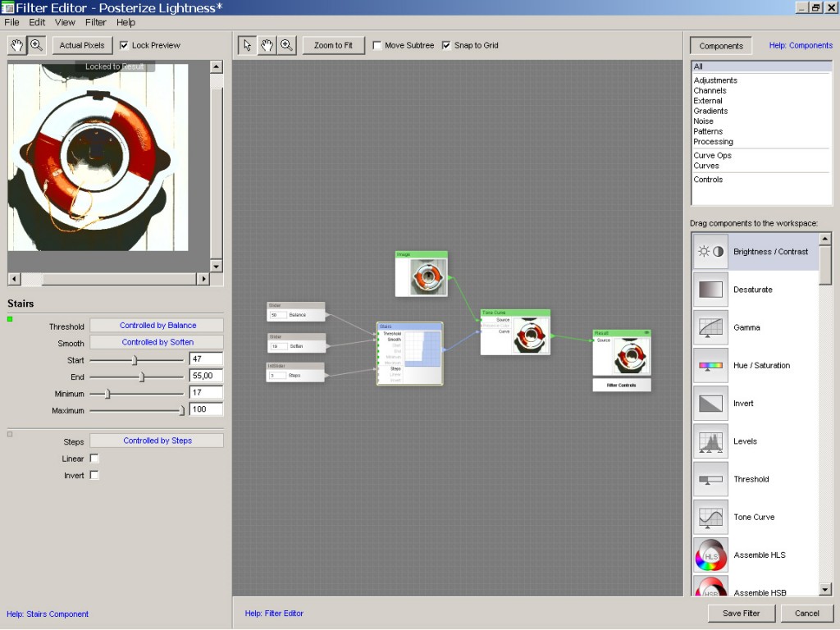Enable the Invert checkbox in Stairs settings
The width and height of the screenshot is (840, 630).
click(x=94, y=475)
